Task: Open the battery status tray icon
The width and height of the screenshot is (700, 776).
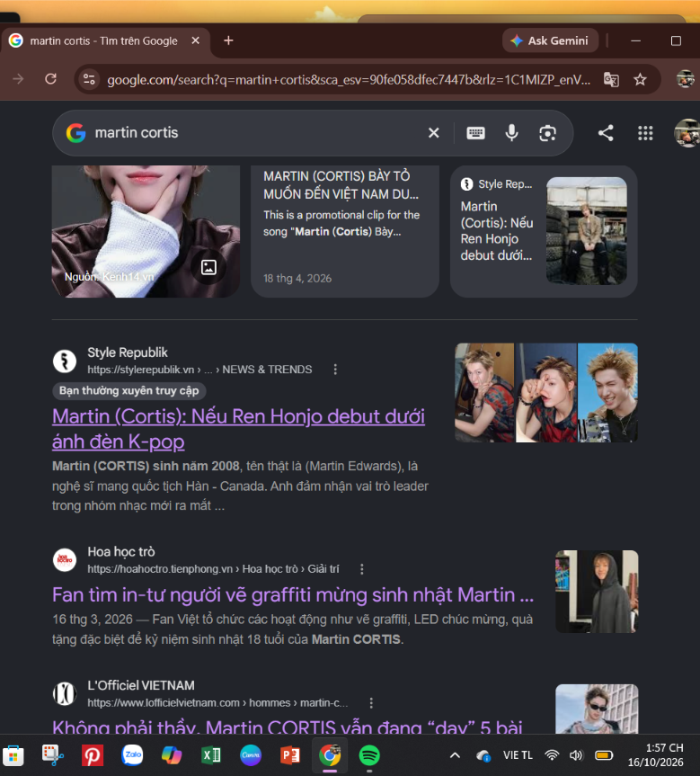Action: point(604,755)
